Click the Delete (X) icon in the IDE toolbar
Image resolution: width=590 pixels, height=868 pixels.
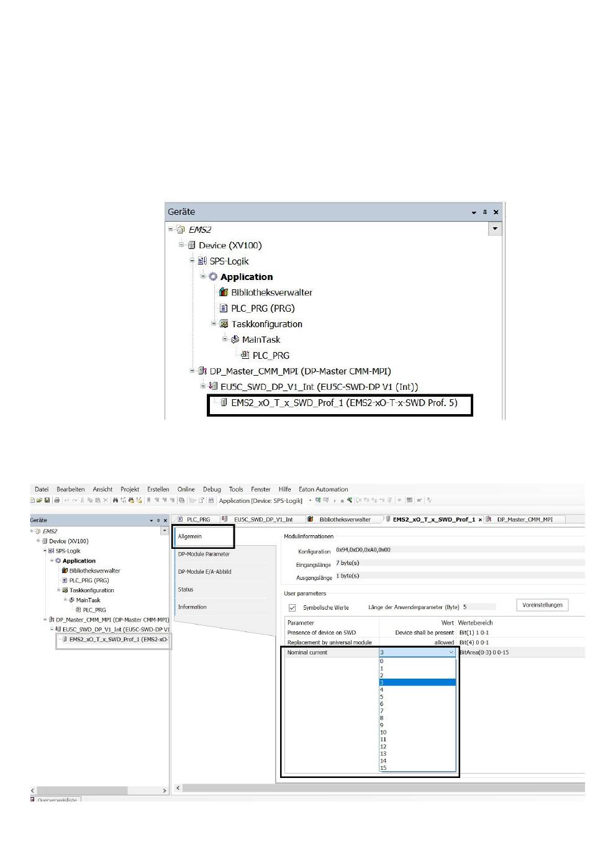(x=106, y=500)
